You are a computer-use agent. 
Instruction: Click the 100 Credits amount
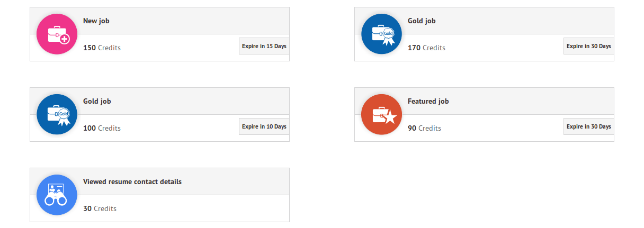102,128
